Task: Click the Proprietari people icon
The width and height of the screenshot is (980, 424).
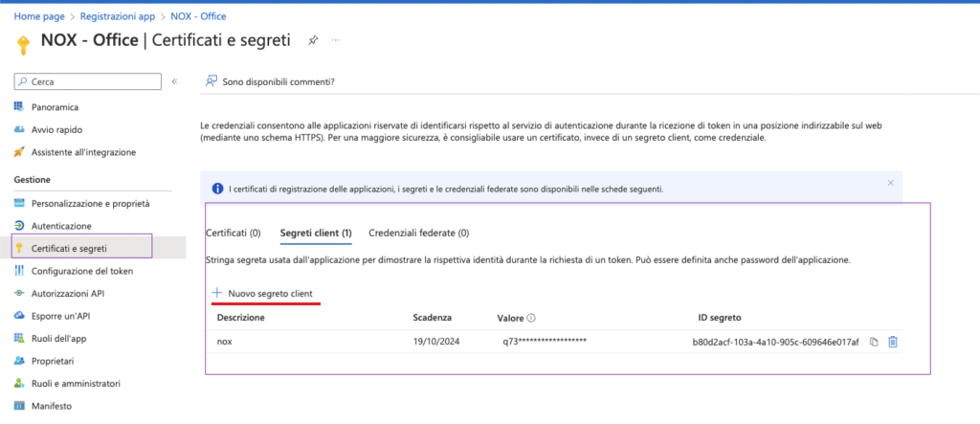Action: coord(19,361)
